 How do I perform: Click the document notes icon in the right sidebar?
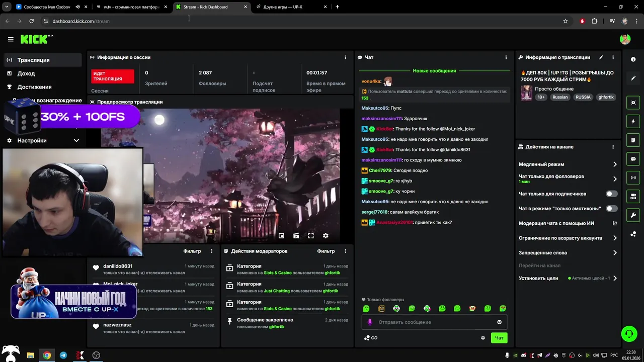(633, 140)
